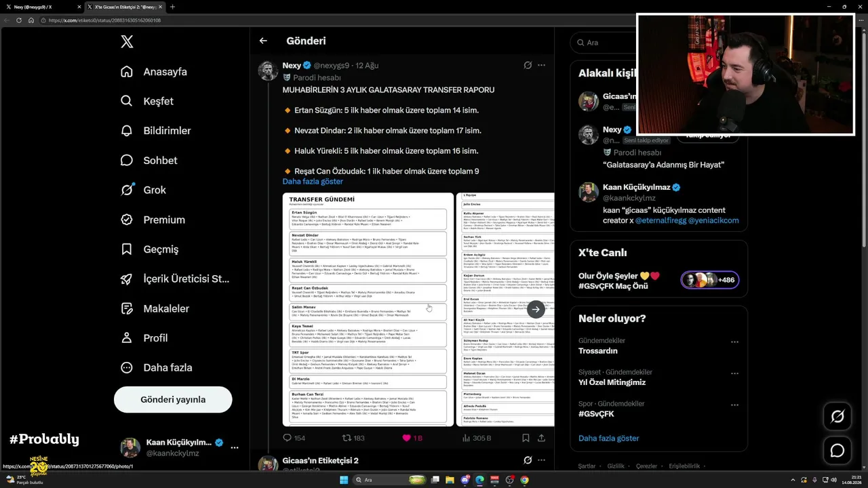Open the #GSvÇFK trending topic

[596, 413]
